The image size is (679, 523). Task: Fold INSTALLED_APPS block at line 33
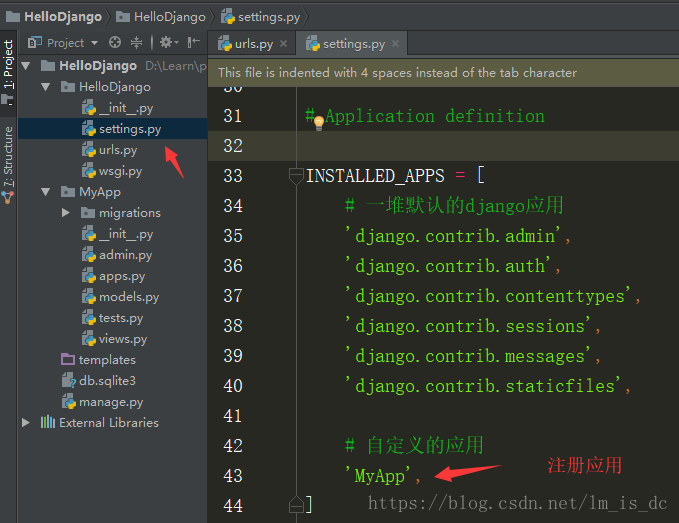click(296, 176)
